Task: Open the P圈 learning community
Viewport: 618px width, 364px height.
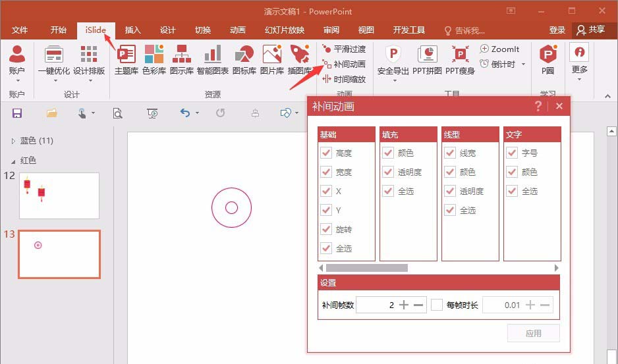Action: coord(548,59)
